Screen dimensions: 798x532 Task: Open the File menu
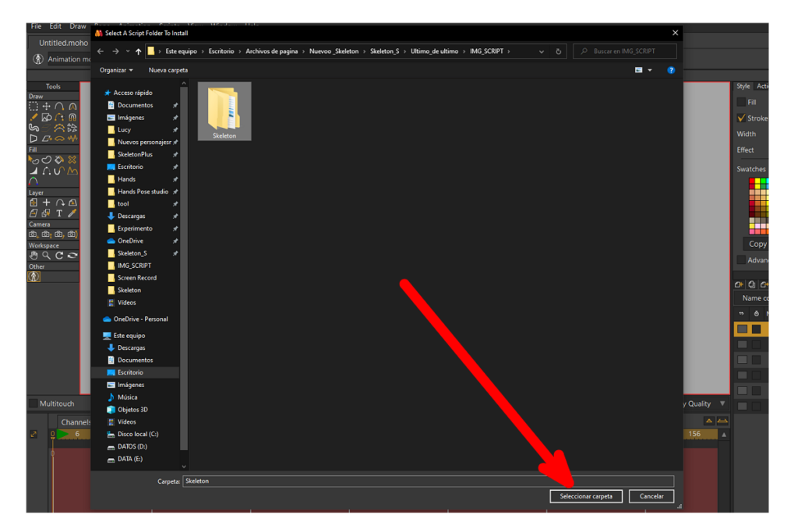36,26
